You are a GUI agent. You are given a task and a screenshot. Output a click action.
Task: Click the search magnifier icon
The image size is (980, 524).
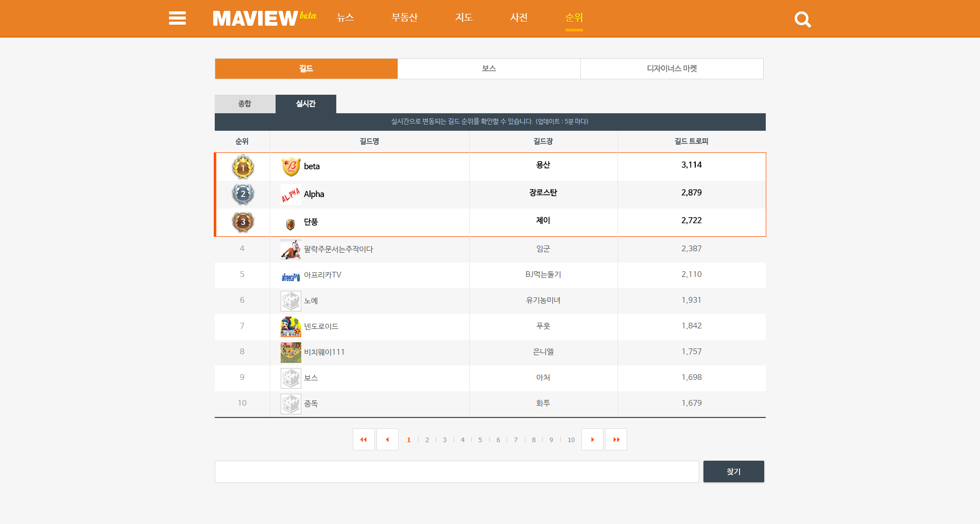(x=802, y=20)
